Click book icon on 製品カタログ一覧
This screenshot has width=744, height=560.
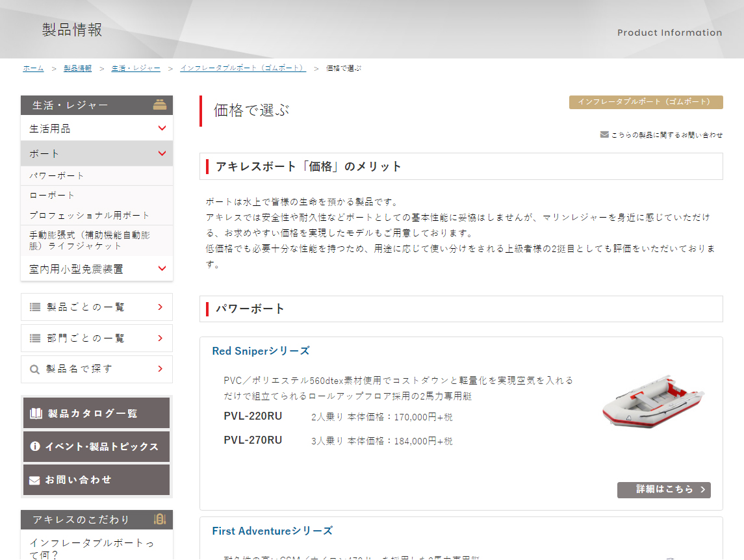pyautogui.click(x=36, y=413)
